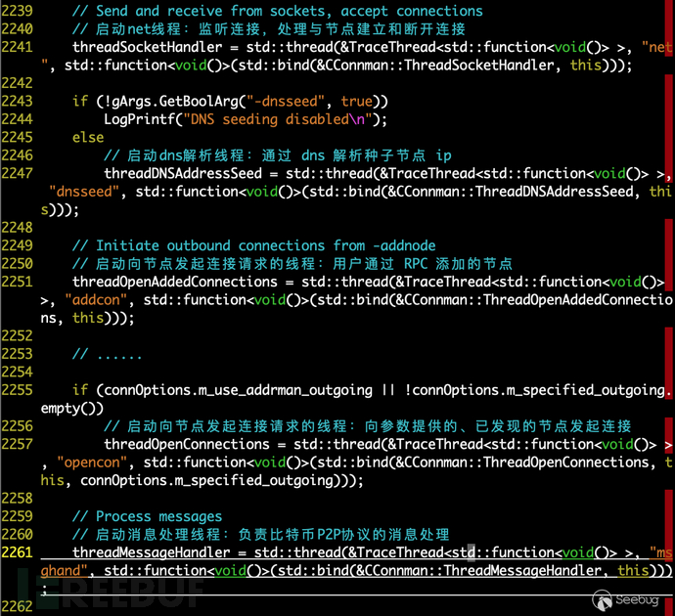The height and width of the screenshot is (616, 675).
Task: Click connOptions.m_use_addrman_outgoing in the if condition
Action: (238, 390)
